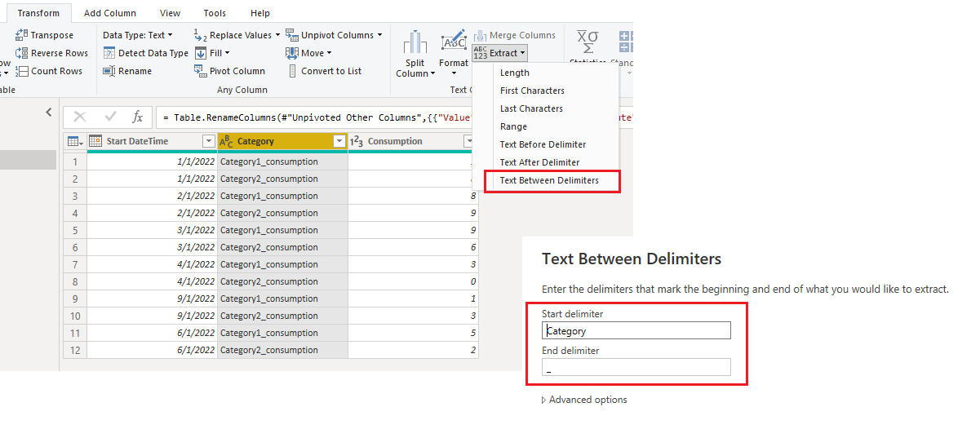Expand Advanced options in delimiter dialog

point(584,400)
